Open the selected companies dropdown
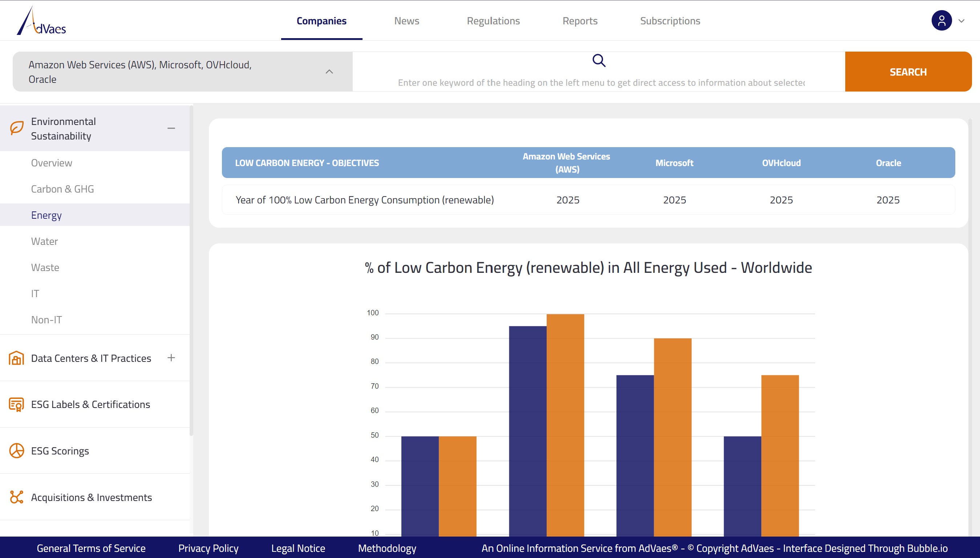The height and width of the screenshot is (558, 980). click(329, 72)
